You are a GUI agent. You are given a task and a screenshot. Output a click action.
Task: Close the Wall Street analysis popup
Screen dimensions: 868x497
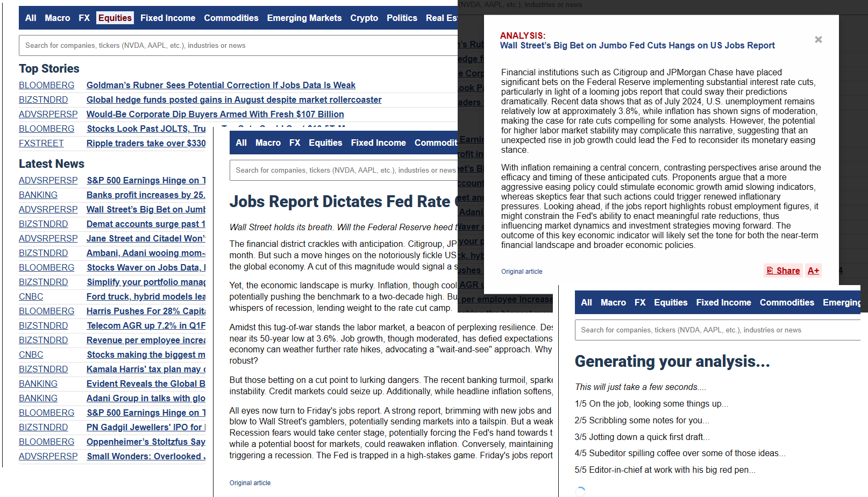818,40
